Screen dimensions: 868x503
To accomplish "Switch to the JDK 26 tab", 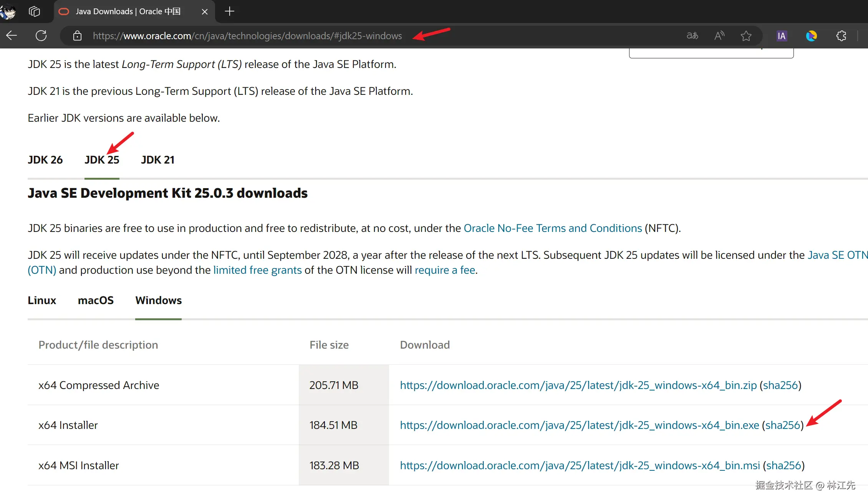I will 45,160.
